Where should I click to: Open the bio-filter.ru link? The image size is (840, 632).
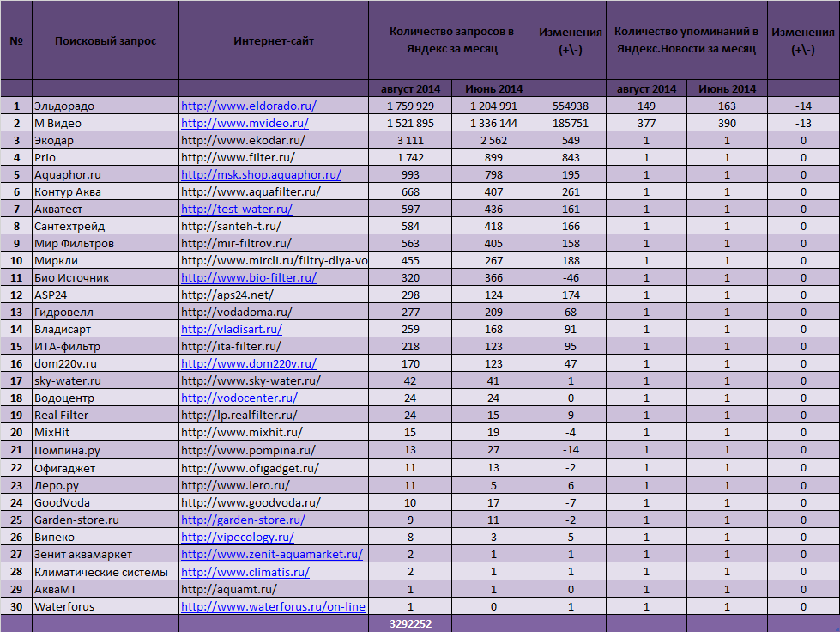249,277
